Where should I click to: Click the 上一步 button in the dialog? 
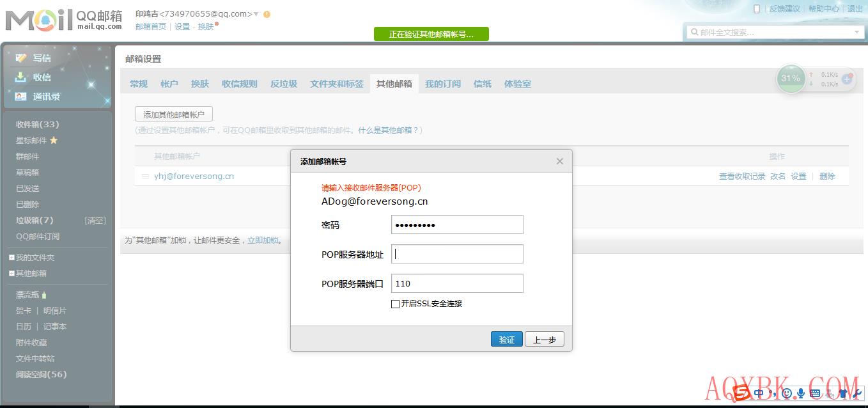[545, 340]
